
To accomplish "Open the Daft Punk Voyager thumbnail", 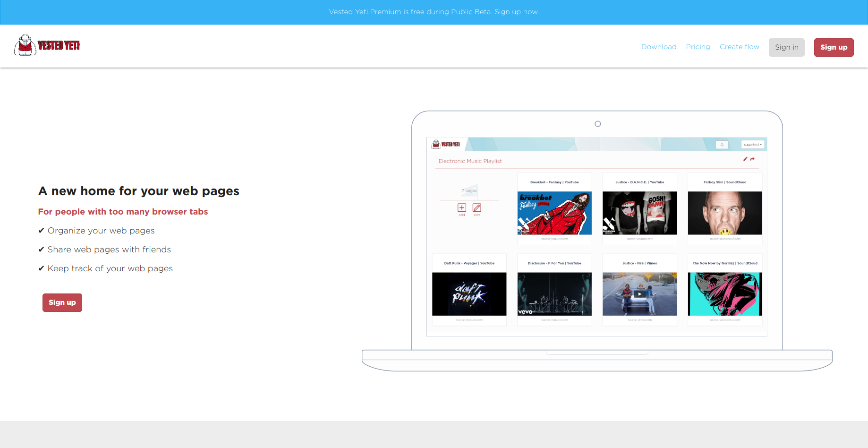I will click(469, 294).
